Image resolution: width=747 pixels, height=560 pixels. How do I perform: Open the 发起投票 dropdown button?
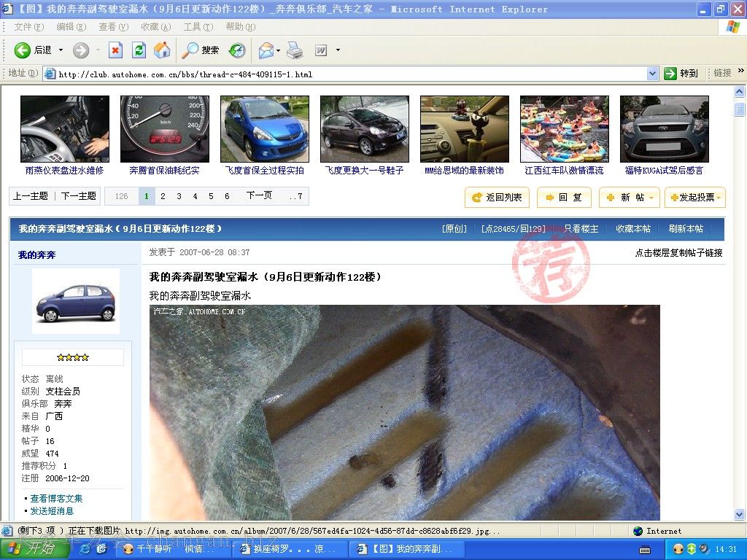tap(695, 198)
